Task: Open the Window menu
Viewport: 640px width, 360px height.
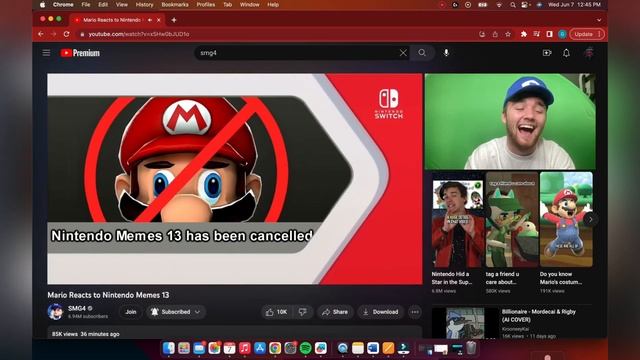Action: (x=249, y=5)
